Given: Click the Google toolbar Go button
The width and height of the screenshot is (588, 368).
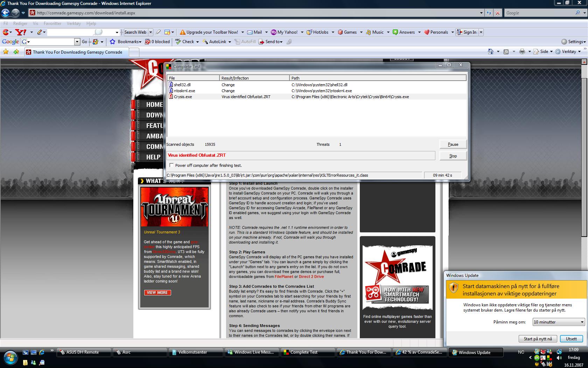Looking at the screenshot, I should [84, 42].
